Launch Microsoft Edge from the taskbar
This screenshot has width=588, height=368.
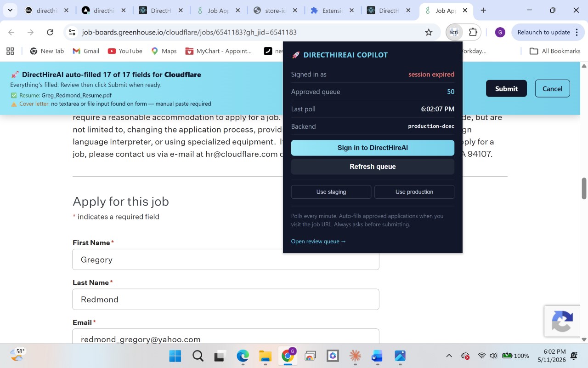tap(243, 356)
